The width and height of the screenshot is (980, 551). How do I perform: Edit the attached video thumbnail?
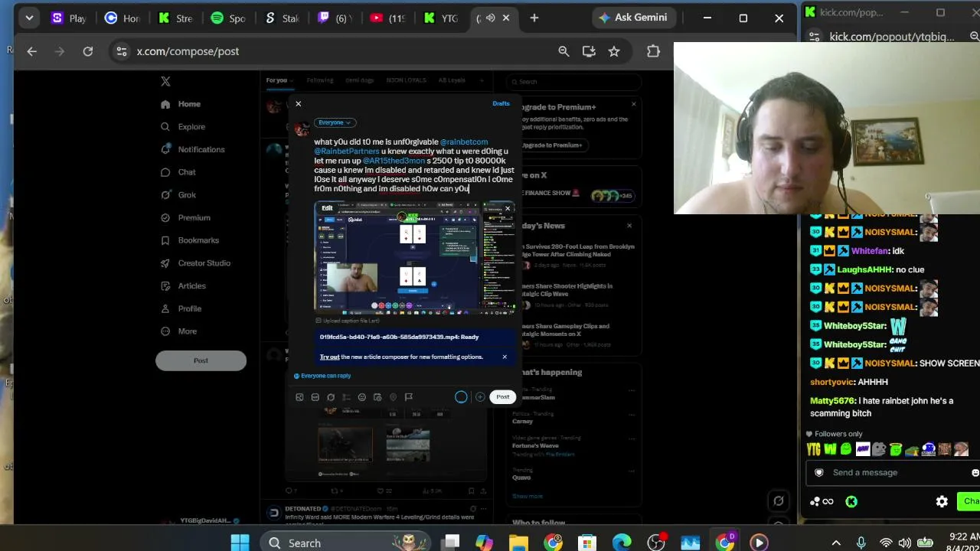coord(327,208)
